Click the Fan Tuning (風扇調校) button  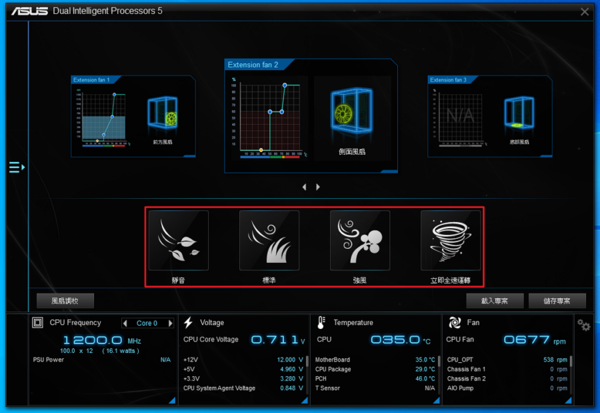[x=65, y=300]
